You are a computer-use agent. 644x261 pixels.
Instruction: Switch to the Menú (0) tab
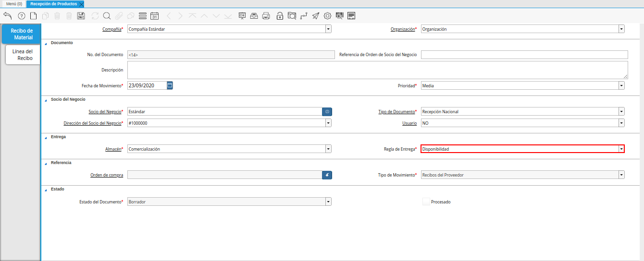click(14, 4)
